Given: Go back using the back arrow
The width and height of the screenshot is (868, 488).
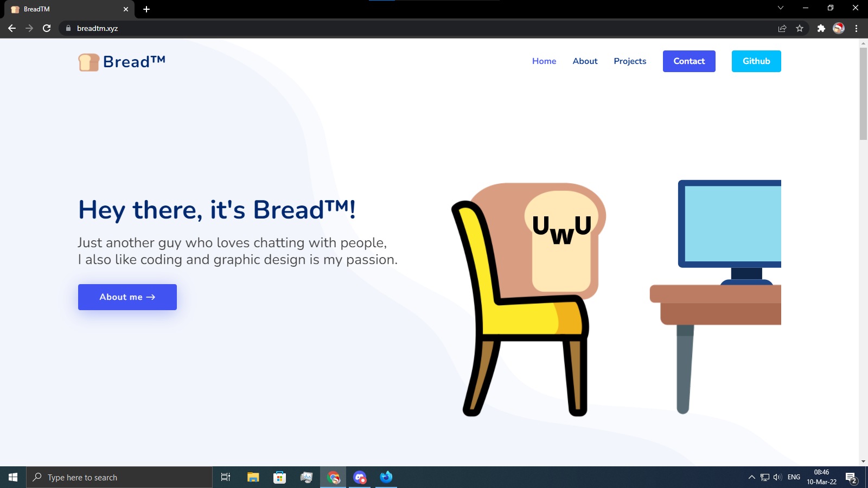Looking at the screenshot, I should [x=12, y=28].
